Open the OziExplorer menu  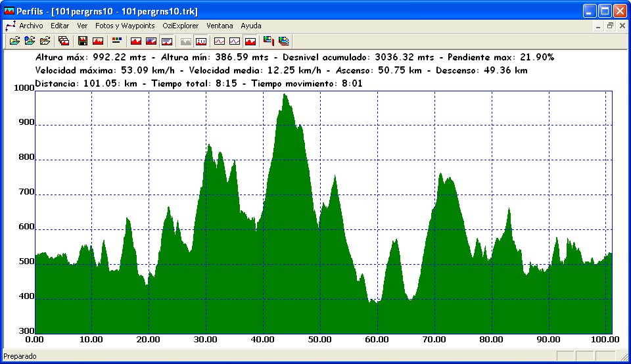[180, 26]
